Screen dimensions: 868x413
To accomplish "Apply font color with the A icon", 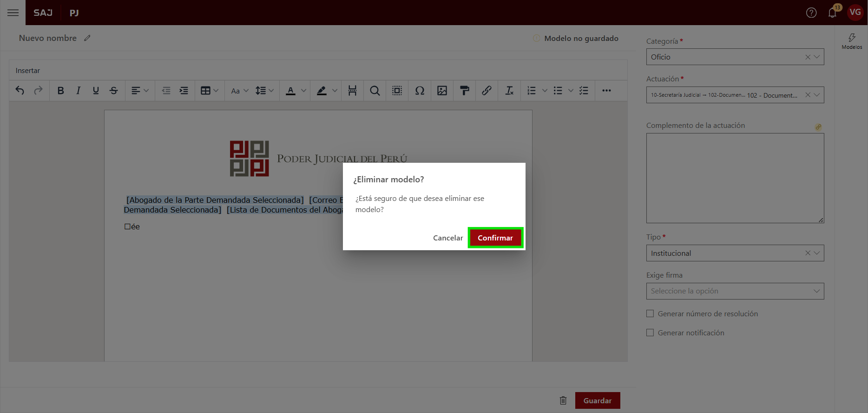I will coord(290,90).
